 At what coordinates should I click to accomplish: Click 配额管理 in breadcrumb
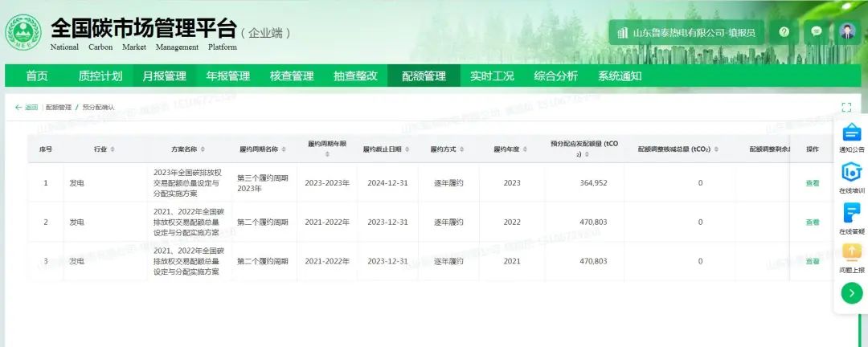coord(58,107)
